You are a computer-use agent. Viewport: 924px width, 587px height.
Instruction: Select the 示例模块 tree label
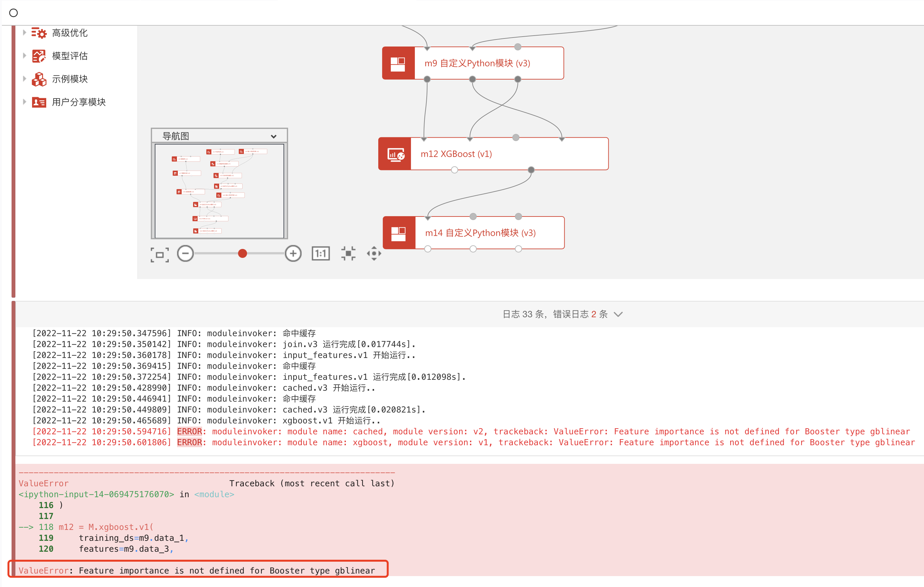click(x=70, y=79)
